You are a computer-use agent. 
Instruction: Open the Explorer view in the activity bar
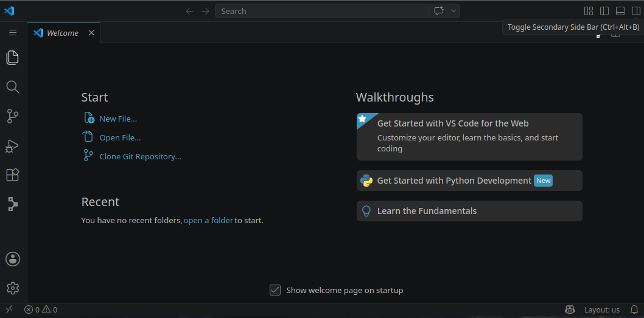pos(13,57)
